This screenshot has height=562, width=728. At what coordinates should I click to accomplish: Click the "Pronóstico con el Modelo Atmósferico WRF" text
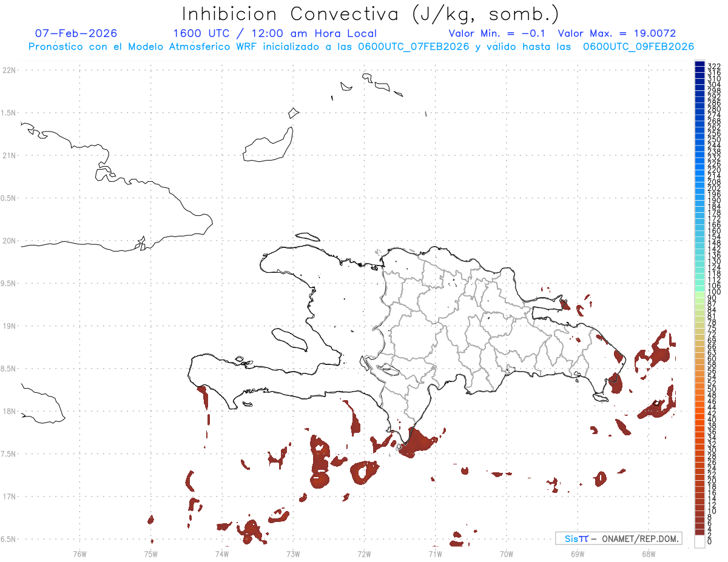[143, 47]
